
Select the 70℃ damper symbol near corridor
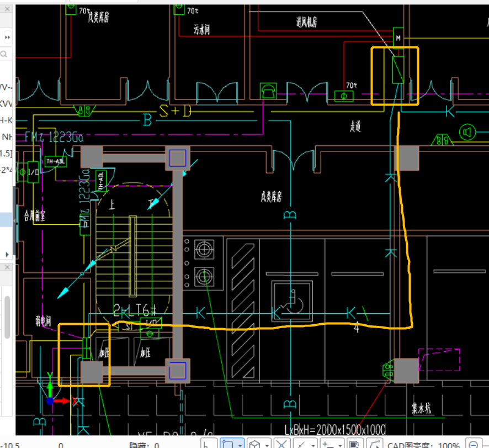[344, 96]
